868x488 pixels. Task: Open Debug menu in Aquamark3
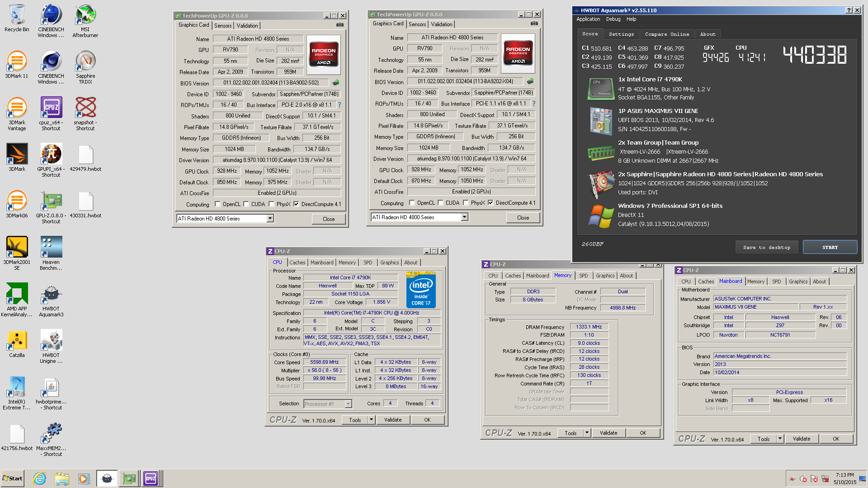[613, 19]
